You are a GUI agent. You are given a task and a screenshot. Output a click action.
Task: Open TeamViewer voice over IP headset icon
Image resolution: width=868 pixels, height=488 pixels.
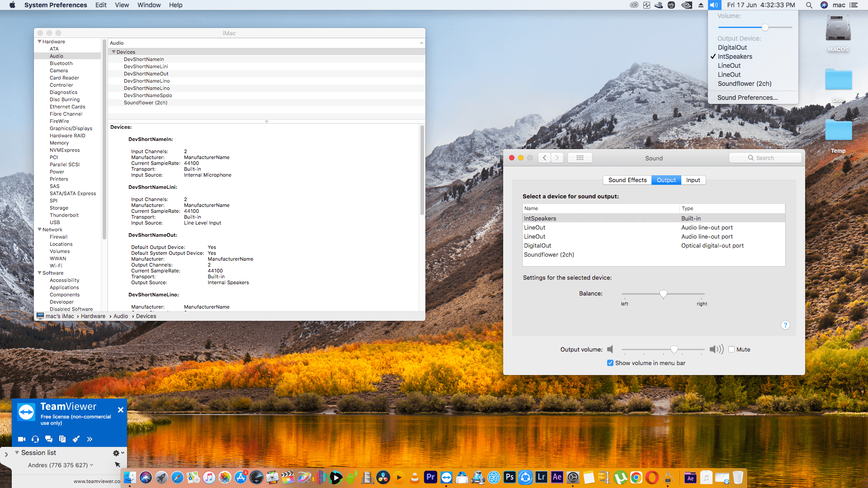point(35,439)
